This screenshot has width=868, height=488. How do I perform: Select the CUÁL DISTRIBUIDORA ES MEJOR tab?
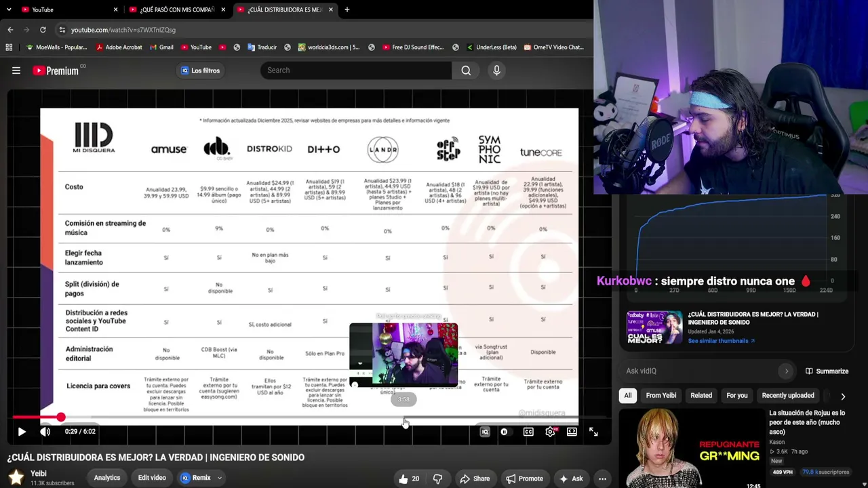point(285,9)
